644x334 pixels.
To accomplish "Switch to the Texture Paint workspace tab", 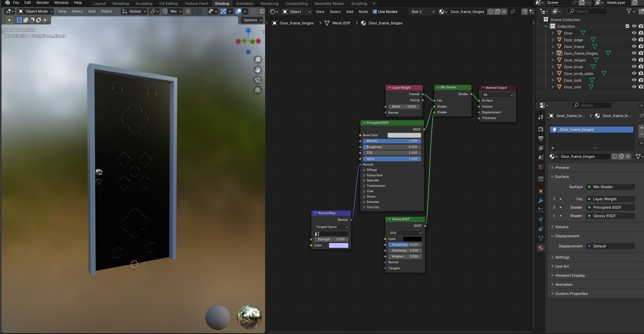I will click(196, 3).
